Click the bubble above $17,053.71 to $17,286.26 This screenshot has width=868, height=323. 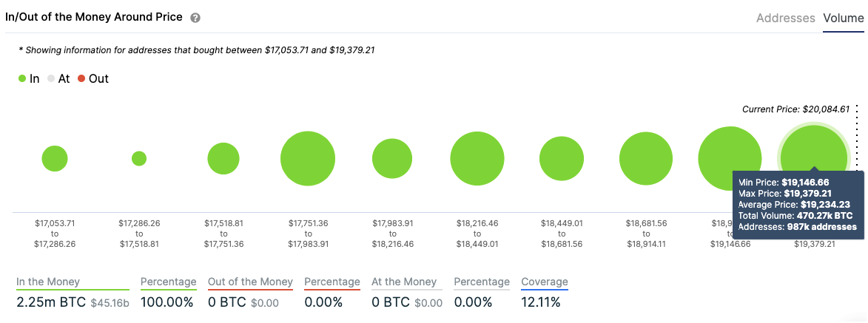pyautogui.click(x=55, y=159)
